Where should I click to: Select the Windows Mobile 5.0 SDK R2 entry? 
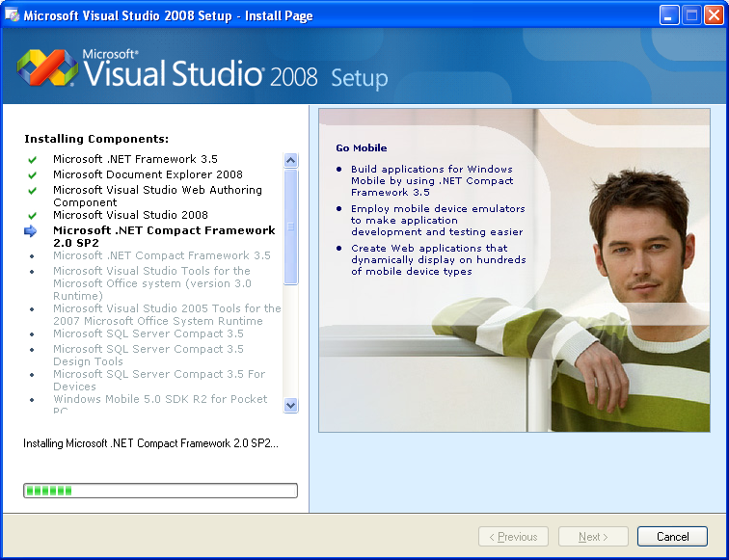click(160, 404)
